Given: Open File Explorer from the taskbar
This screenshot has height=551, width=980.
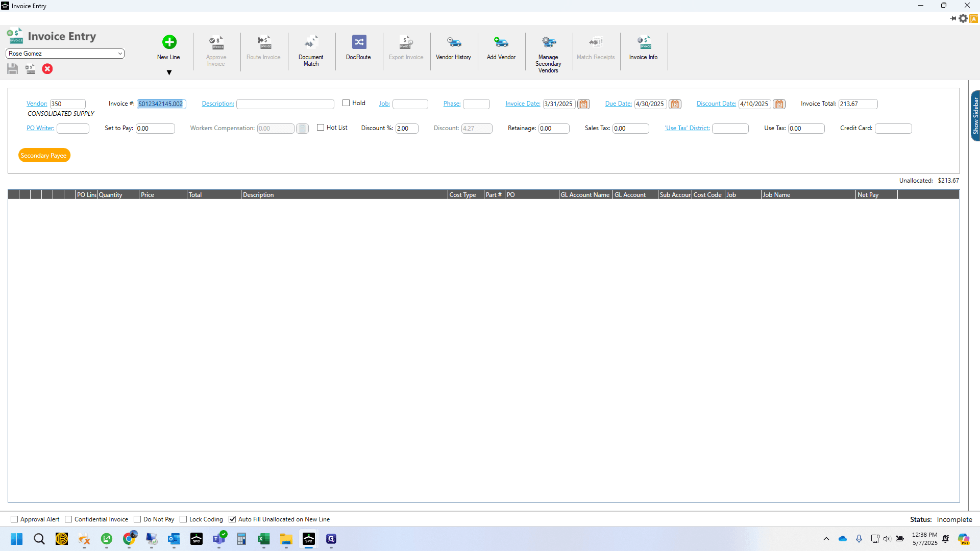Looking at the screenshot, I should (x=286, y=539).
